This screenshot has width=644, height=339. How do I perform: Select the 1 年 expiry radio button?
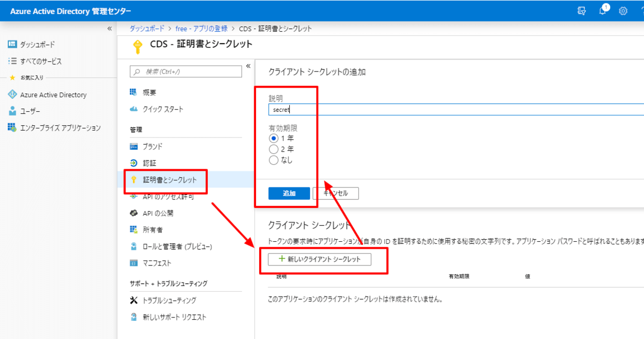274,138
